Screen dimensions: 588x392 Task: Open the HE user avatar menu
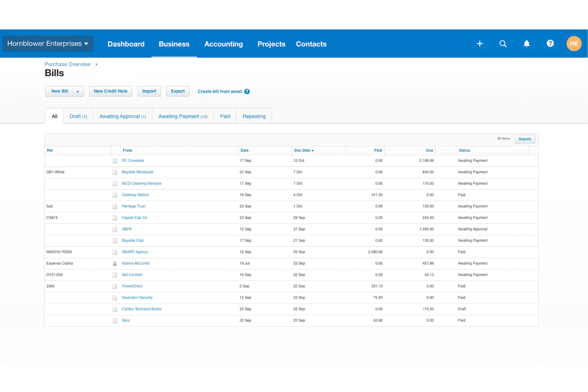[x=574, y=43]
